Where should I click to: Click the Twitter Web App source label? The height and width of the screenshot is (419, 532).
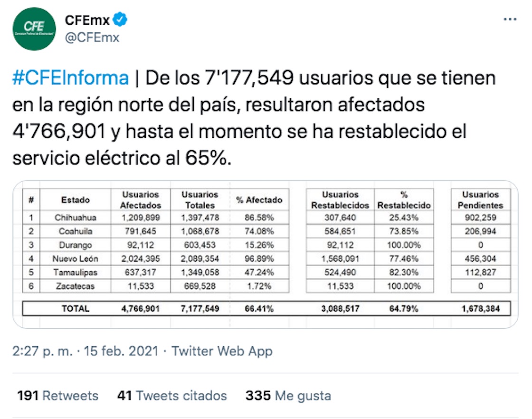pos(220,351)
